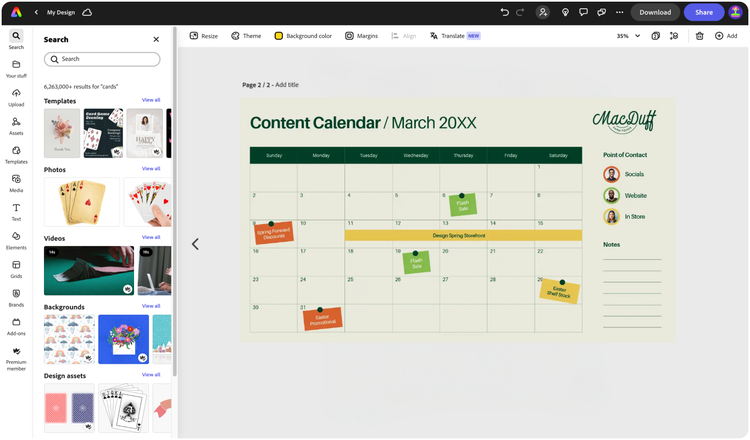Screen dimensions: 750x440
Task: Select the red and blue card backs asset
Action: click(x=69, y=408)
